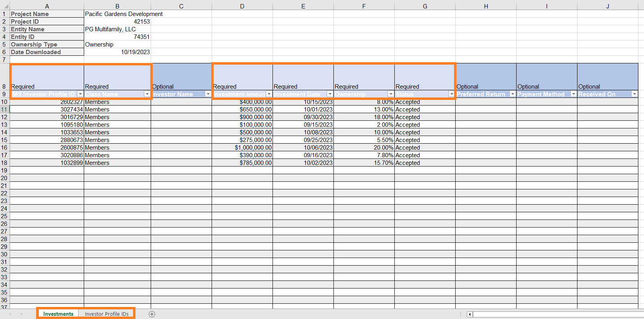644x319 pixels.
Task: Click the Accepted status cell in row 12
Action: [425, 117]
